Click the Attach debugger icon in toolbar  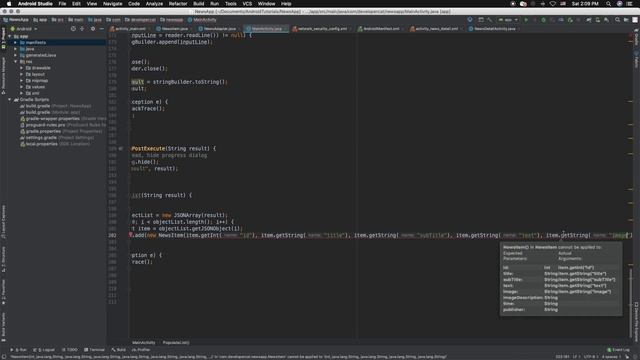click(x=570, y=20)
